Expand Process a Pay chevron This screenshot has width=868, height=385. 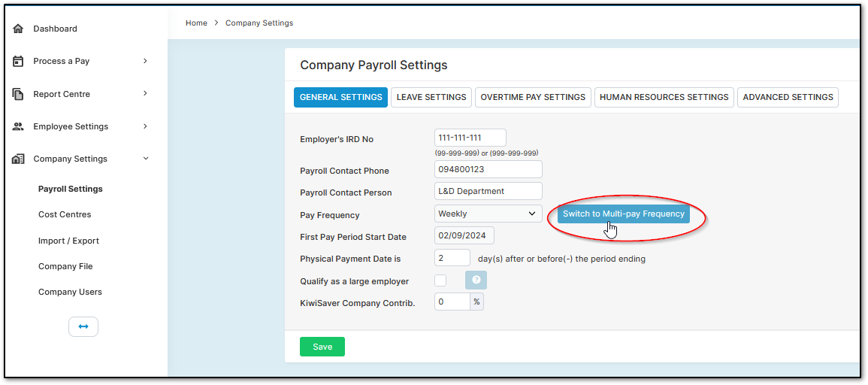(x=145, y=61)
